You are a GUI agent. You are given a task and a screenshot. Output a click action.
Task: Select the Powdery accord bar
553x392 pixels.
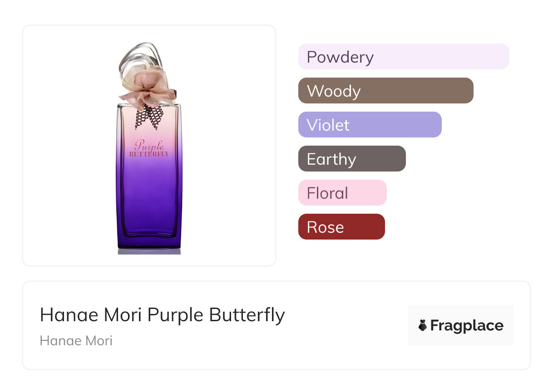[403, 57]
